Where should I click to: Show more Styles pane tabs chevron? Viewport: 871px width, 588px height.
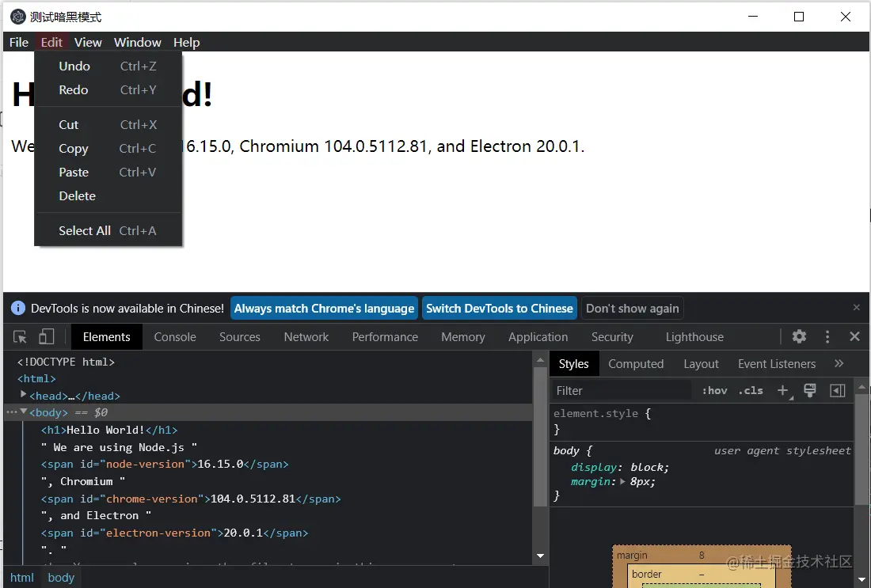tap(839, 364)
